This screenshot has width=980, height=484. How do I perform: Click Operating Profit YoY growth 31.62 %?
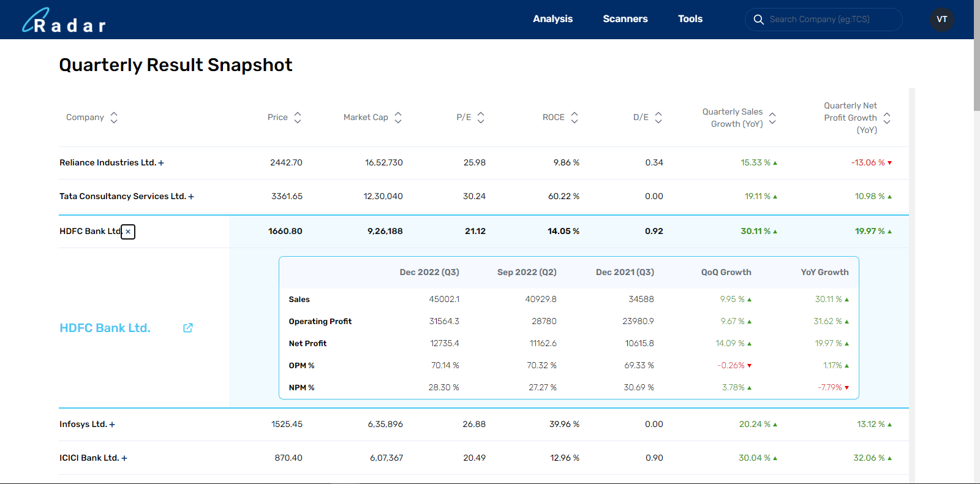click(827, 321)
